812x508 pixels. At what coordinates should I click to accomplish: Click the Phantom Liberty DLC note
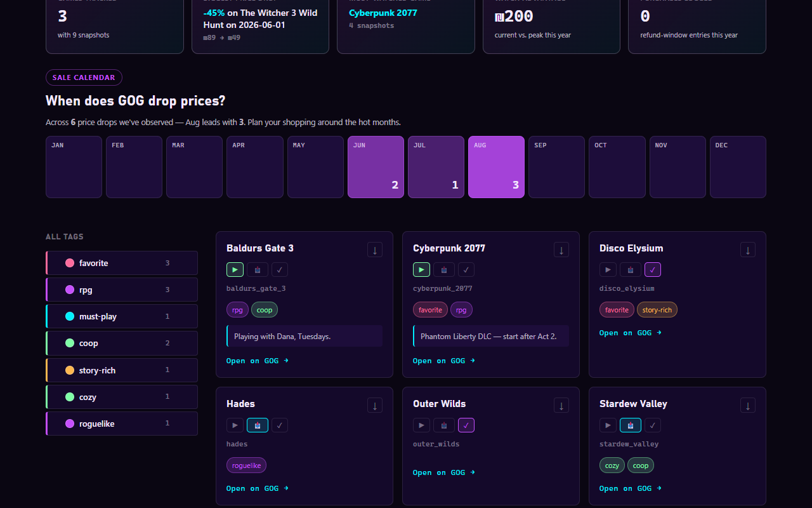tap(491, 337)
